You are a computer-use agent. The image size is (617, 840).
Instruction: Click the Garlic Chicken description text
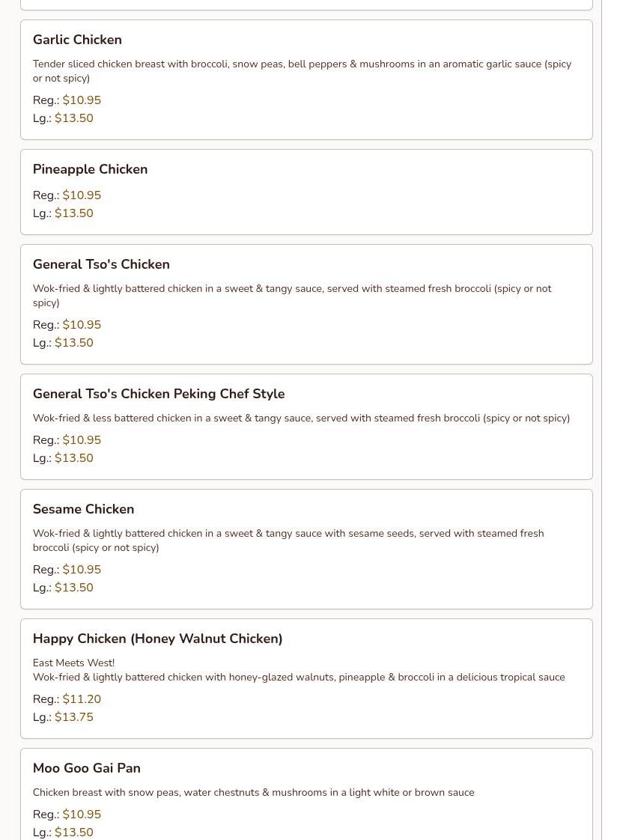(302, 71)
